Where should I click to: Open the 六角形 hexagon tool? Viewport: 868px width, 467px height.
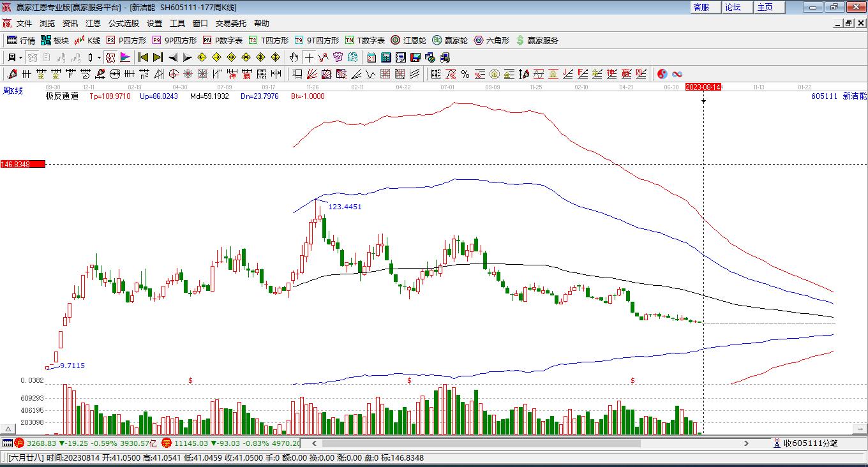491,40
